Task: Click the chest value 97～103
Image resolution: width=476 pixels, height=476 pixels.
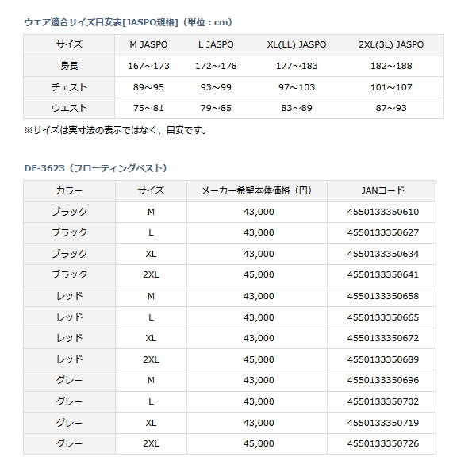Action: (297, 87)
